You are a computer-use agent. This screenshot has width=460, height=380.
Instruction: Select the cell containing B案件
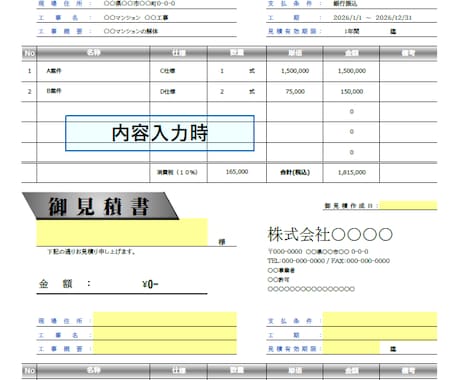pos(93,91)
